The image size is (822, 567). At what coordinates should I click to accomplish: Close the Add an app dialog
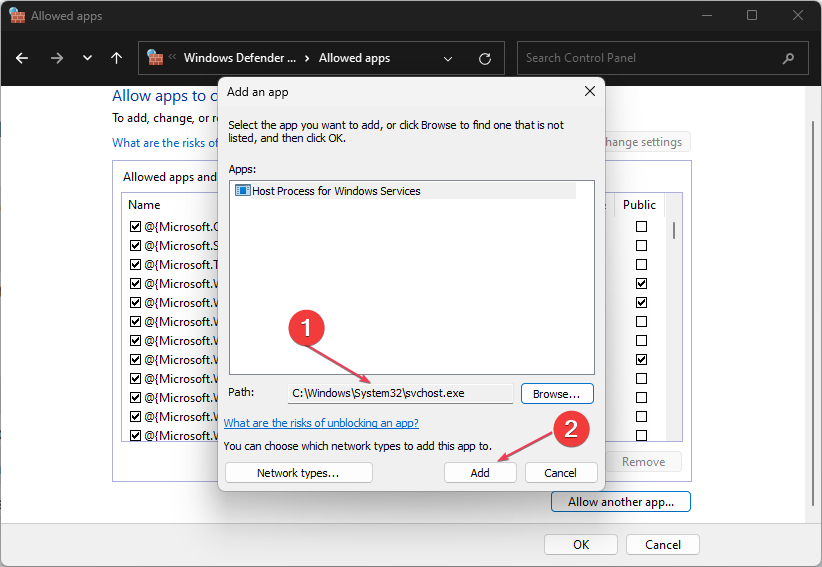pos(590,91)
